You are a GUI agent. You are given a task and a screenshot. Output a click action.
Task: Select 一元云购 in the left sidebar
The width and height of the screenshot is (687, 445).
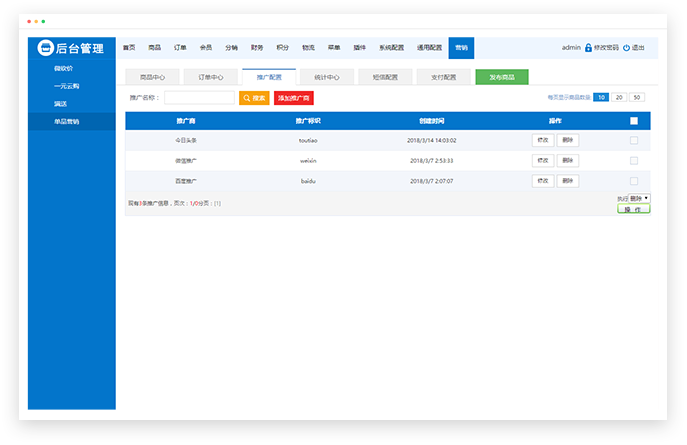67,86
